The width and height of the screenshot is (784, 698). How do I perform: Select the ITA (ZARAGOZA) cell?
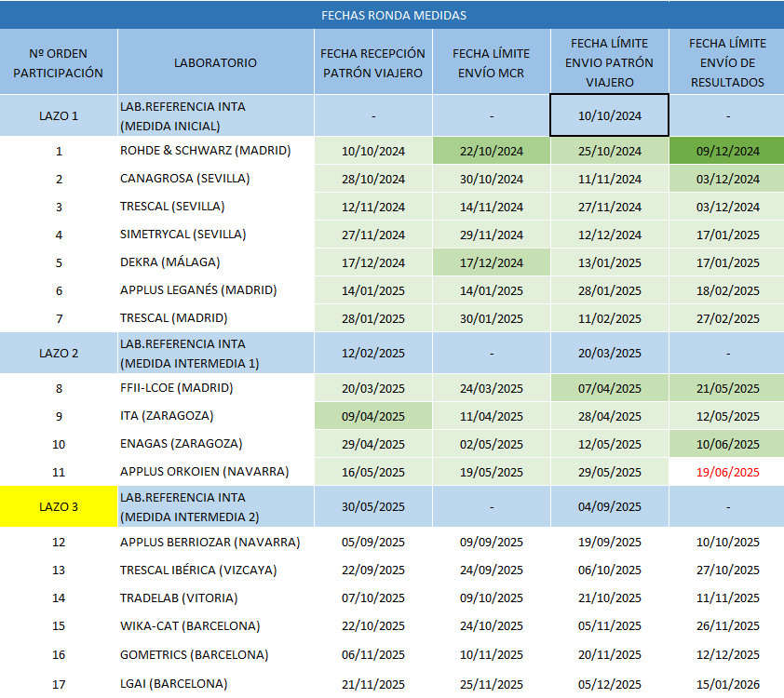pos(215,416)
